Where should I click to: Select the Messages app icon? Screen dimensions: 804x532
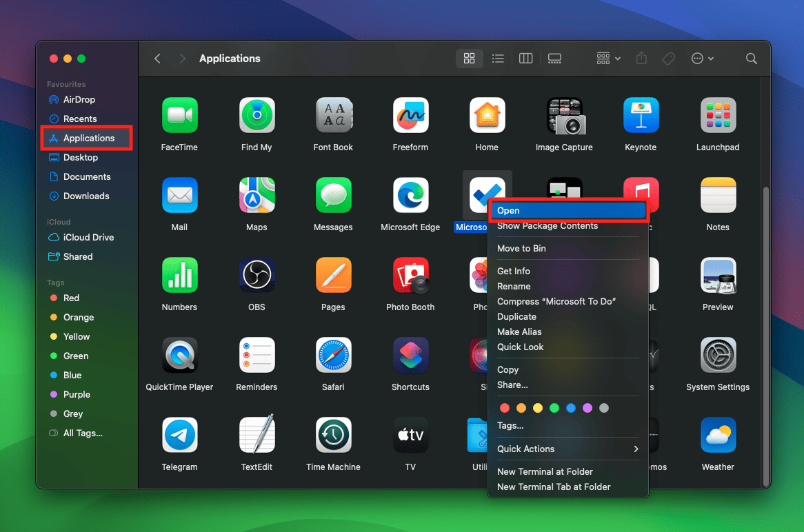click(x=333, y=195)
